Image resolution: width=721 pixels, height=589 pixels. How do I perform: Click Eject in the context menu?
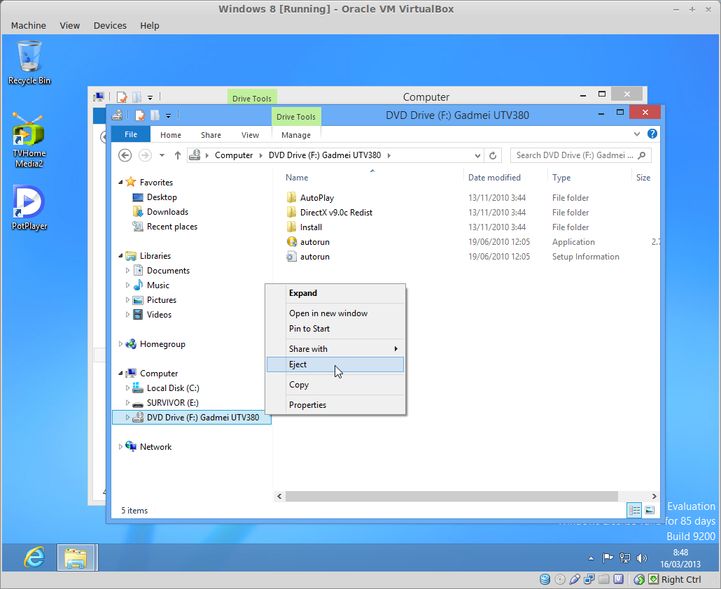335,365
